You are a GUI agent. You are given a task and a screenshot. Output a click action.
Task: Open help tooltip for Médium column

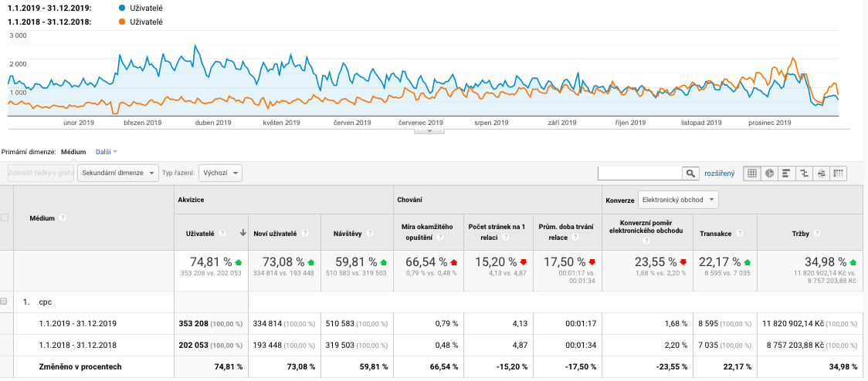(63, 217)
